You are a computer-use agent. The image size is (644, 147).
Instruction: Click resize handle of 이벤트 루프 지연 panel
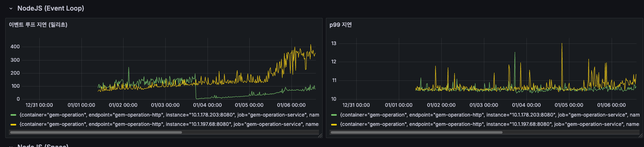pos(320,136)
